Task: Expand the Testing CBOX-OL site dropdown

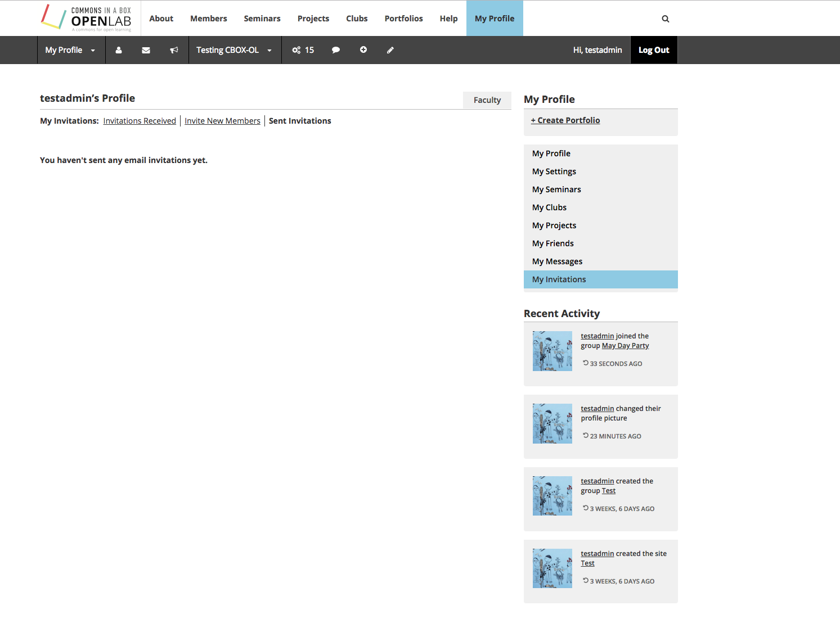Action: click(x=234, y=50)
